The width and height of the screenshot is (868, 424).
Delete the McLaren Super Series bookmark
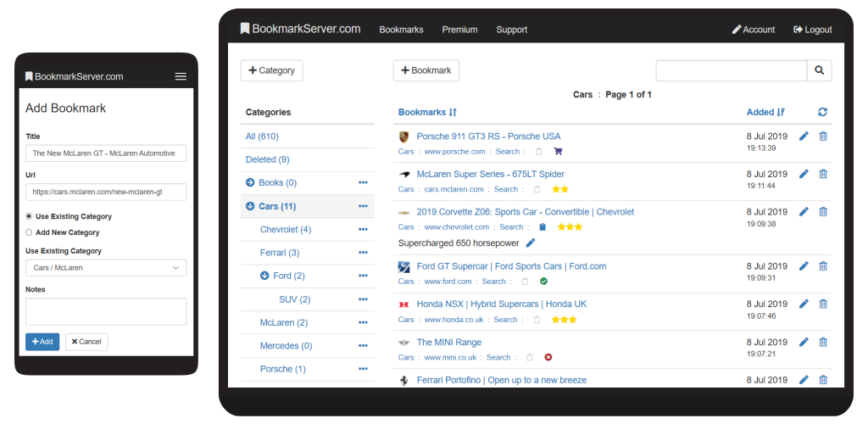(823, 174)
